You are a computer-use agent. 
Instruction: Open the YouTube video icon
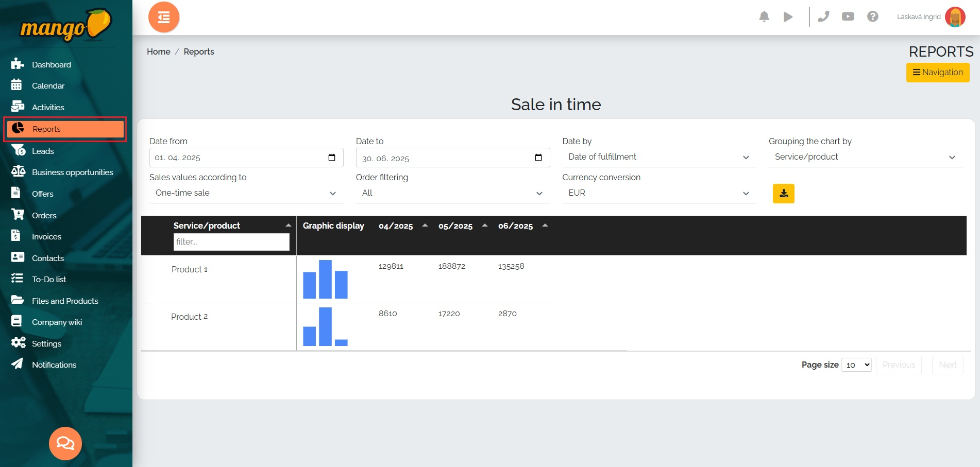848,17
